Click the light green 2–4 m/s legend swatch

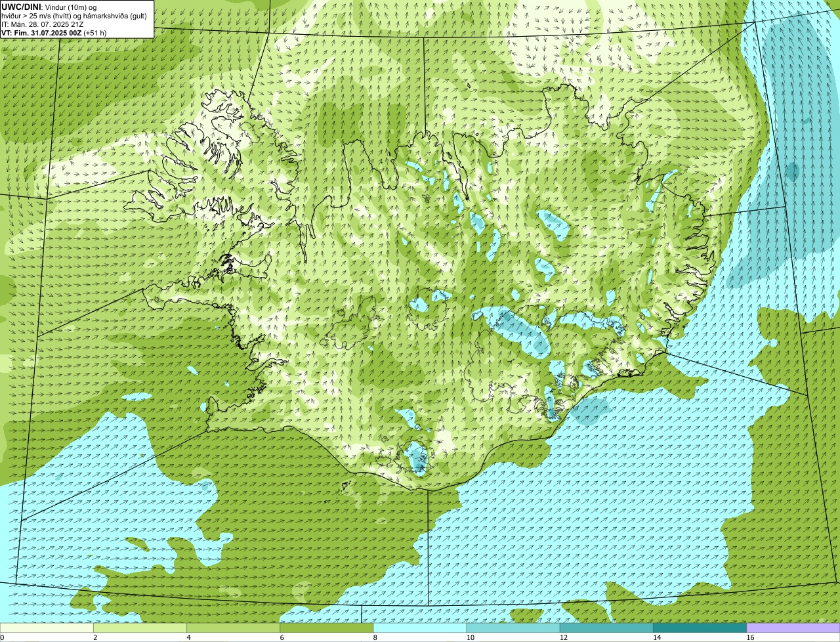140,628
